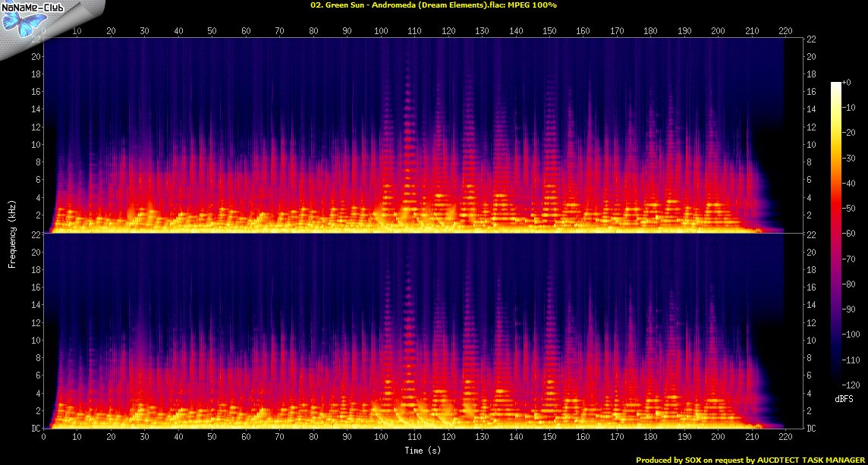
Task: Click the lower channel's left-side 12 kHz tick
Action: tap(35, 323)
